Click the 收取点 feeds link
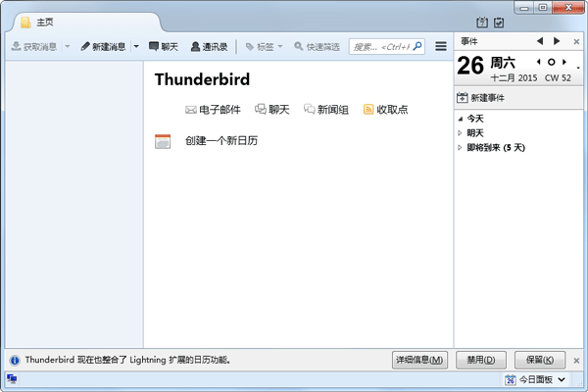The height and width of the screenshot is (392, 588). coord(385,110)
